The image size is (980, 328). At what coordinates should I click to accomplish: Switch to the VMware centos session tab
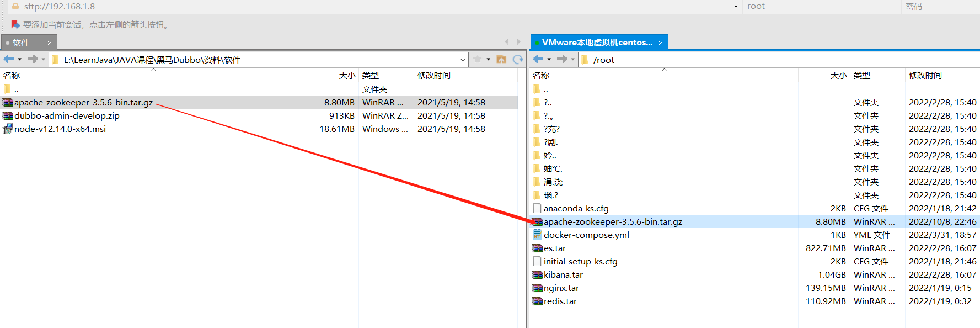(x=597, y=43)
